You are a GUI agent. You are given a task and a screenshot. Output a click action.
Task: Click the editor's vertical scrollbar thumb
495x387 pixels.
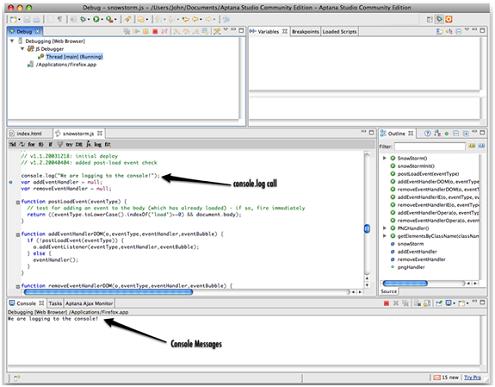pyautogui.click(x=367, y=229)
